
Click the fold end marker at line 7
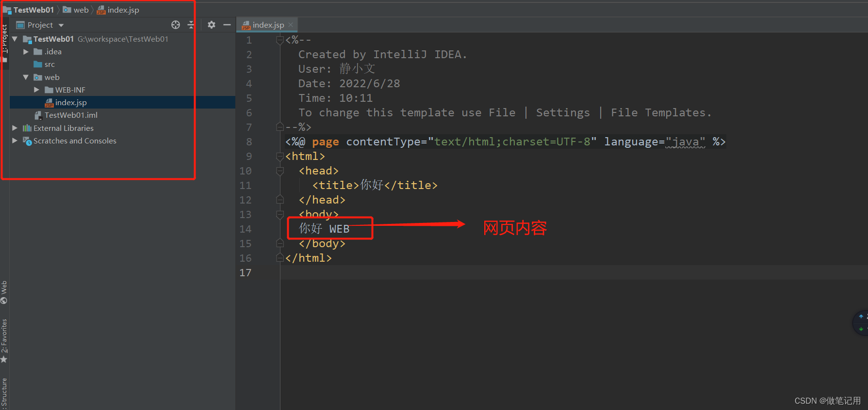[x=280, y=127]
